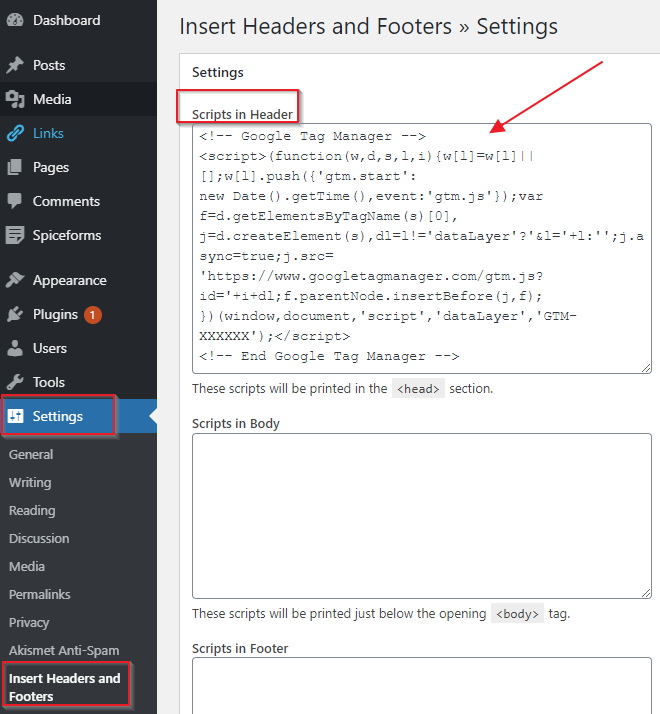Click the Scripts in Body resize handle

click(646, 593)
